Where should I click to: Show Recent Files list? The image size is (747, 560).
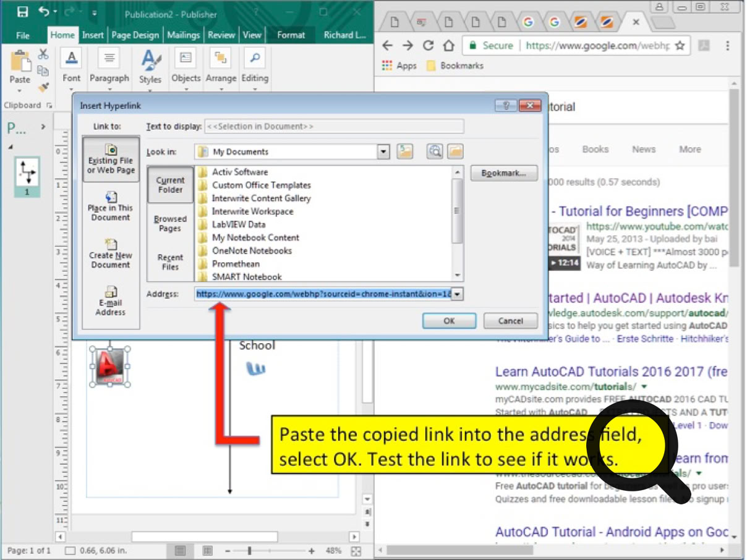(x=170, y=262)
